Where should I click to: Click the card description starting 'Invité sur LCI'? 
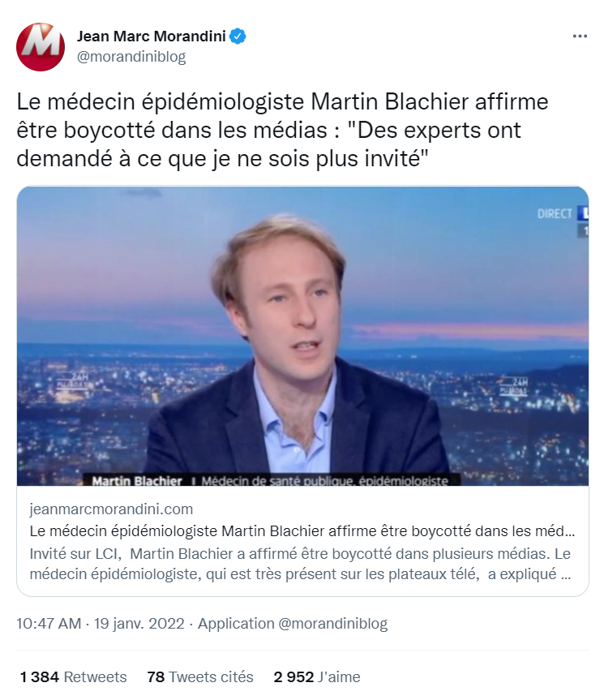pyautogui.click(x=300, y=564)
